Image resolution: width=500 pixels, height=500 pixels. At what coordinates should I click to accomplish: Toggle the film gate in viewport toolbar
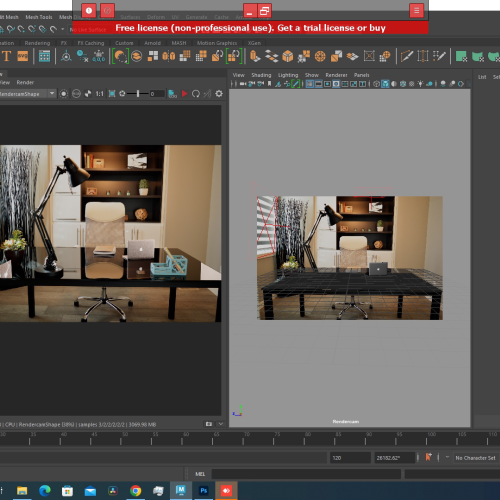point(318,84)
